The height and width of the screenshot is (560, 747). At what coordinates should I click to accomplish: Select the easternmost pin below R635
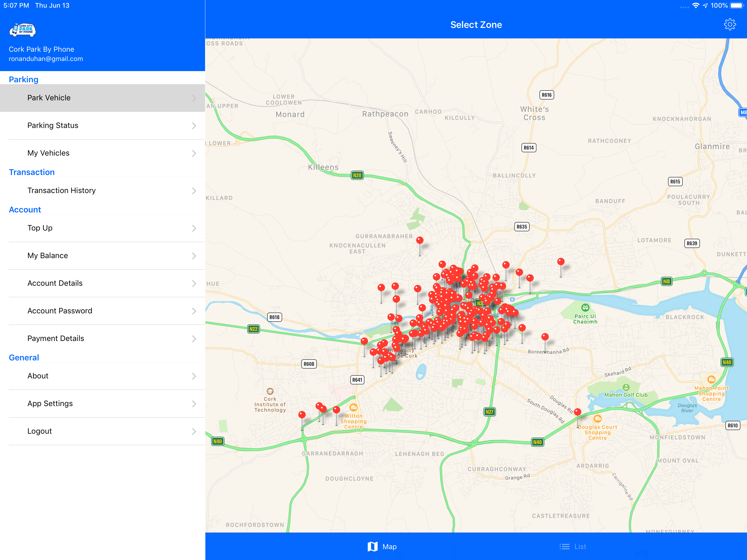pos(561,261)
